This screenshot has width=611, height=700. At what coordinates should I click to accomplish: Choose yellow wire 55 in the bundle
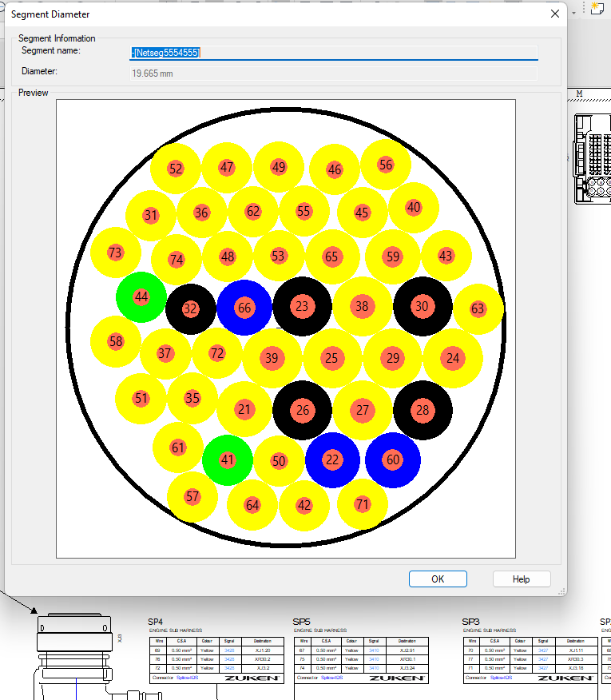304,211
